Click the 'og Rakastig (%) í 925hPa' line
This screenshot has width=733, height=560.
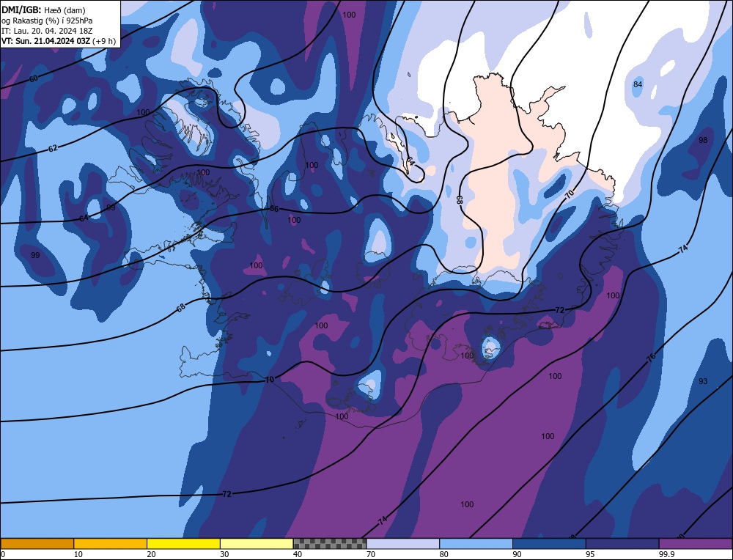pyautogui.click(x=47, y=21)
